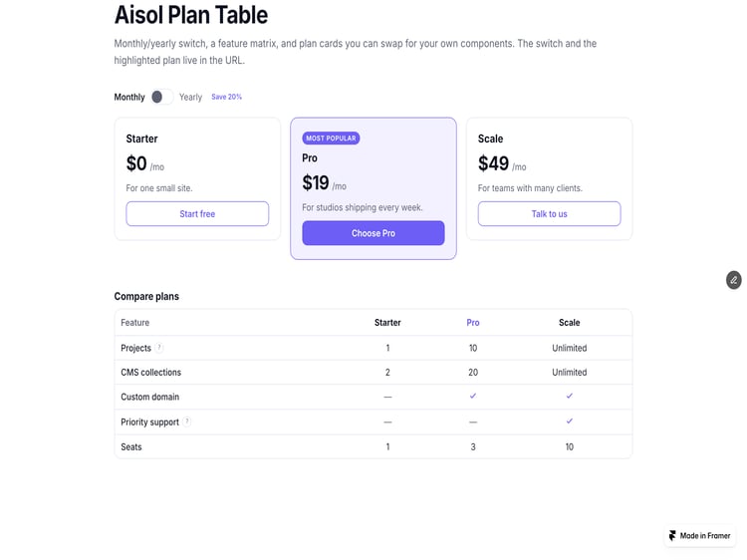Toggle the Monthly/Yearly billing switch
This screenshot has height=560, width=747.
[162, 97]
